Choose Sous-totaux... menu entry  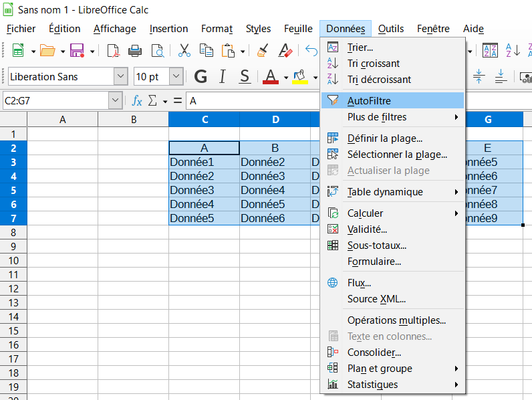tap(393, 245)
